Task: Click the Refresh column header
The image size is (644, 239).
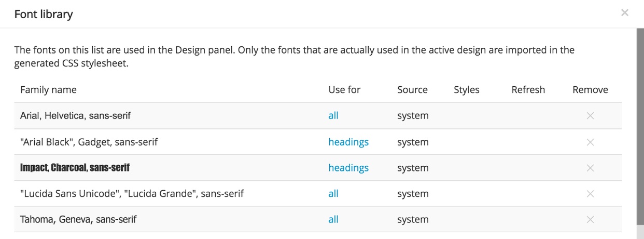Action: 528,90
